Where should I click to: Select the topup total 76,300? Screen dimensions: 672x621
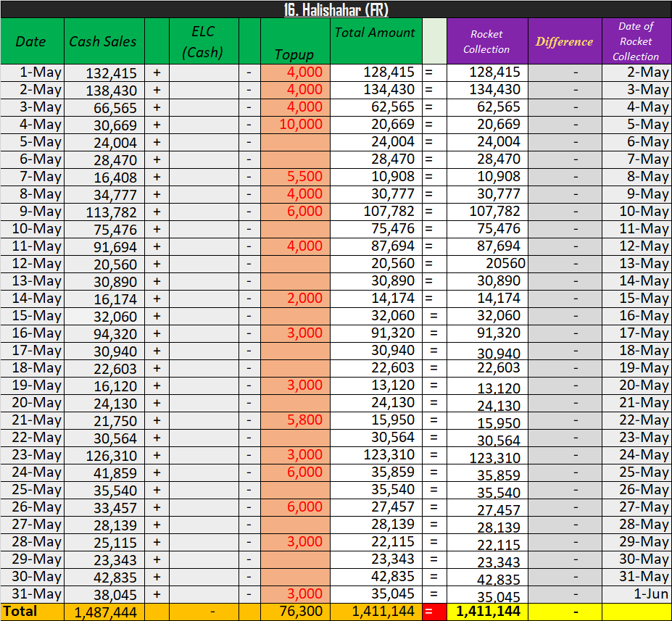click(295, 612)
